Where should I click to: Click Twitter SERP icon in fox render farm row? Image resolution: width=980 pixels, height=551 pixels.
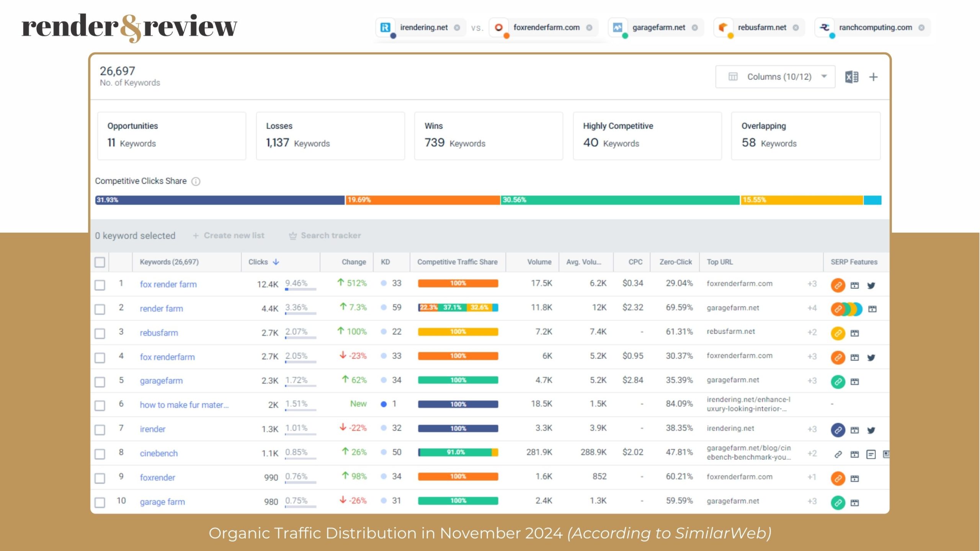[871, 285]
